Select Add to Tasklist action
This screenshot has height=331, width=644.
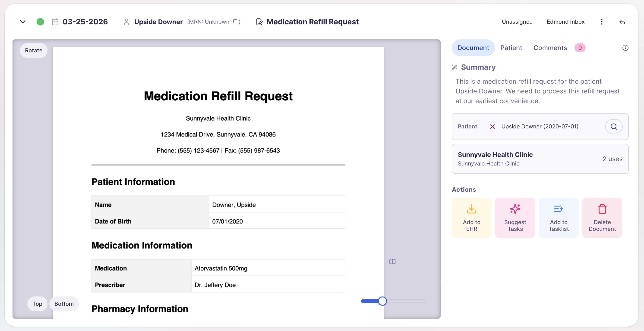pyautogui.click(x=559, y=217)
